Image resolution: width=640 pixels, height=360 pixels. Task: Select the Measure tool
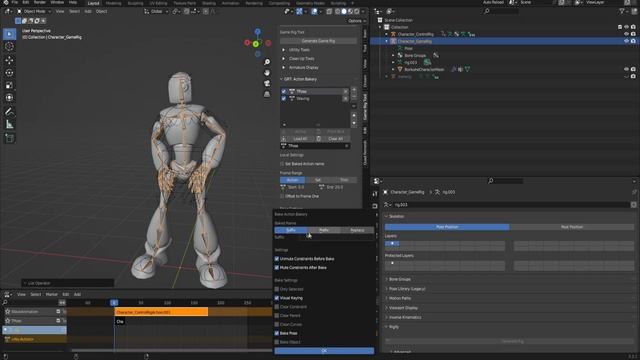[9, 124]
